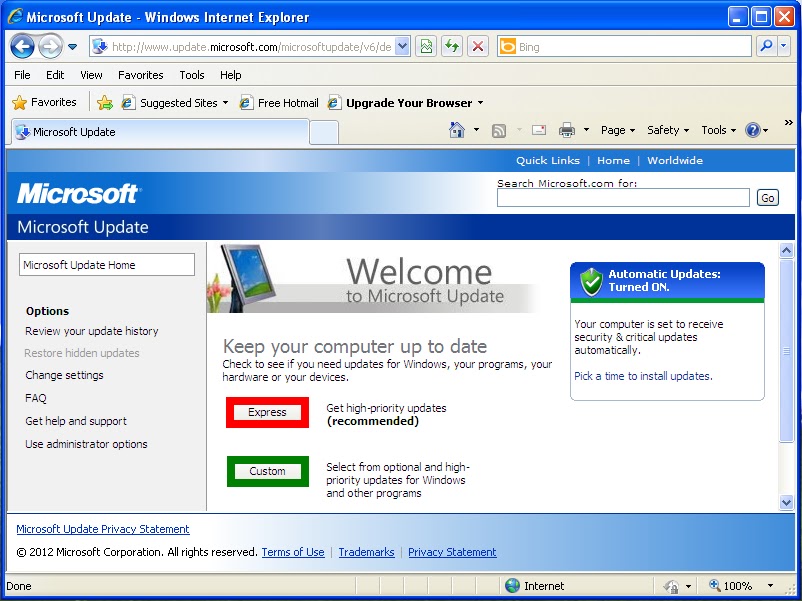Click Microsoft Update Home in sidebar
802x601 pixels.
[107, 265]
